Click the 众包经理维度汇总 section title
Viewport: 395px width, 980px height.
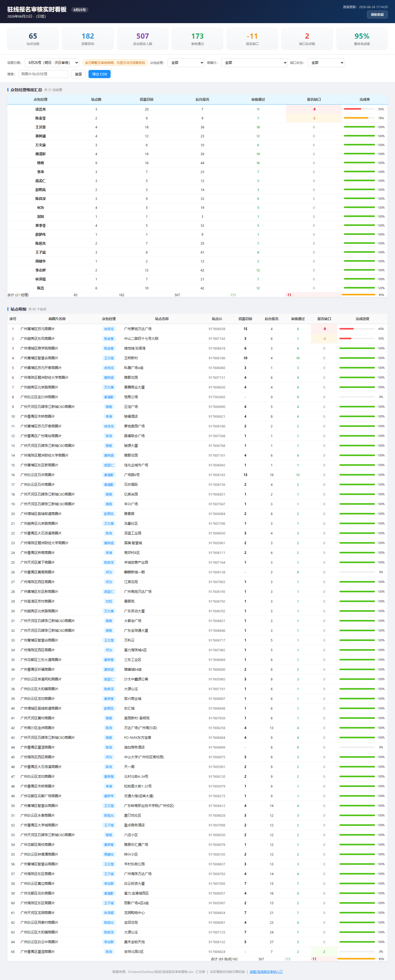26,90
